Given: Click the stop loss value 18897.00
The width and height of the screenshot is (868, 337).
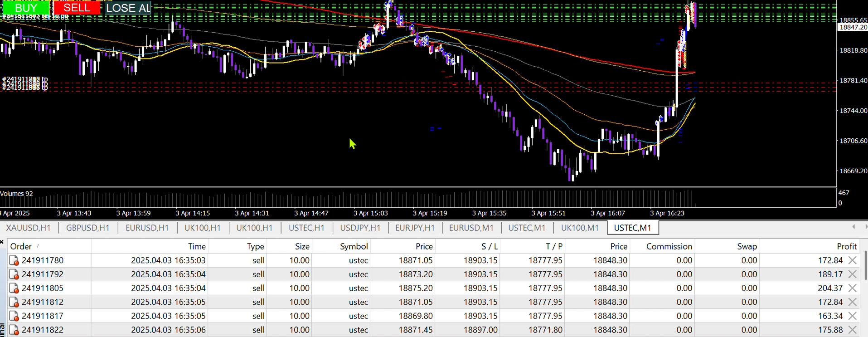Looking at the screenshot, I should pos(480,330).
